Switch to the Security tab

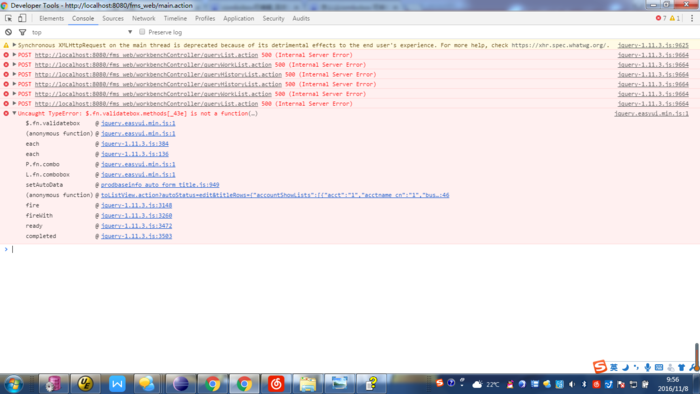[x=273, y=18]
